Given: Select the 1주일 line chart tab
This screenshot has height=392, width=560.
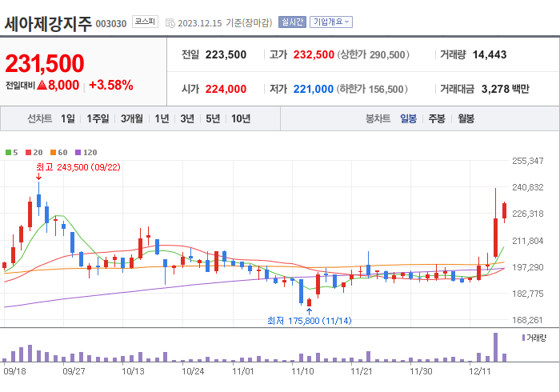Looking at the screenshot, I should coord(98,118).
